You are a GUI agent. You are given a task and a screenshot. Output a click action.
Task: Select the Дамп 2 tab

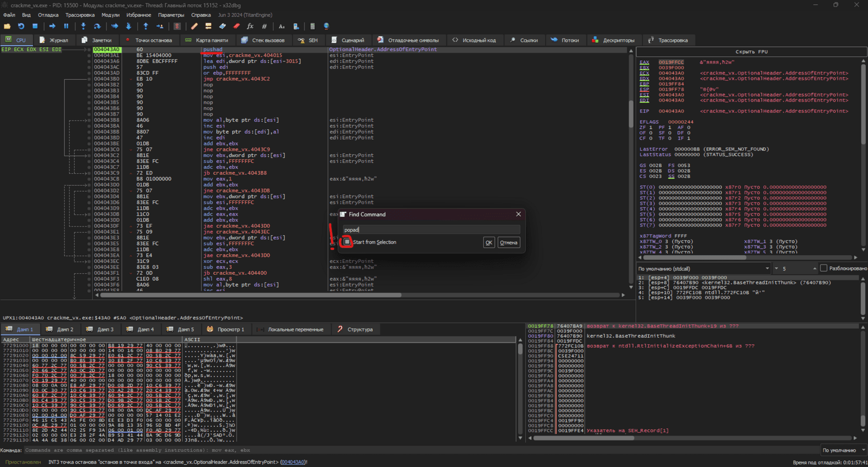pos(59,330)
